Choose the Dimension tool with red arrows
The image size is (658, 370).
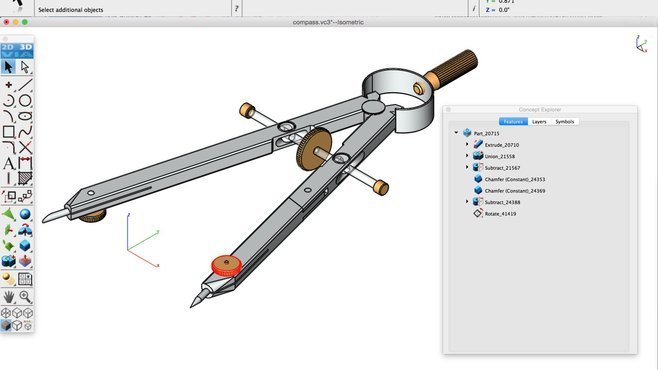coord(25,163)
